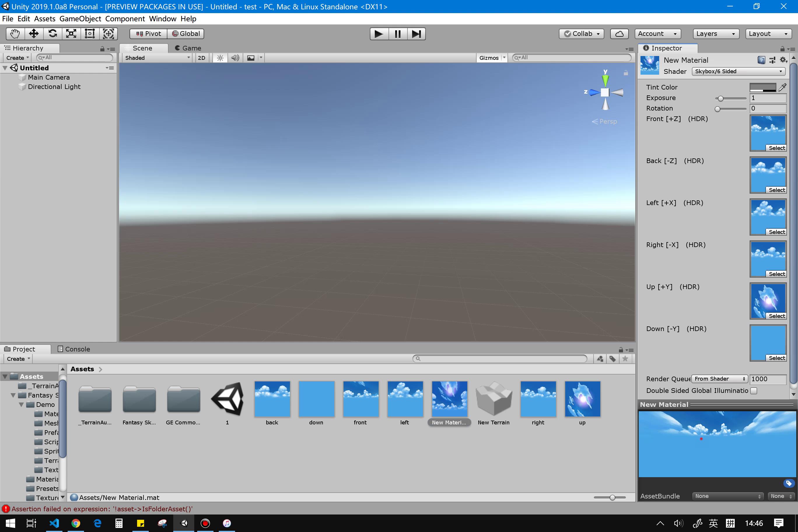The width and height of the screenshot is (798, 532).
Task: Open the Collab dropdown
Action: click(582, 34)
